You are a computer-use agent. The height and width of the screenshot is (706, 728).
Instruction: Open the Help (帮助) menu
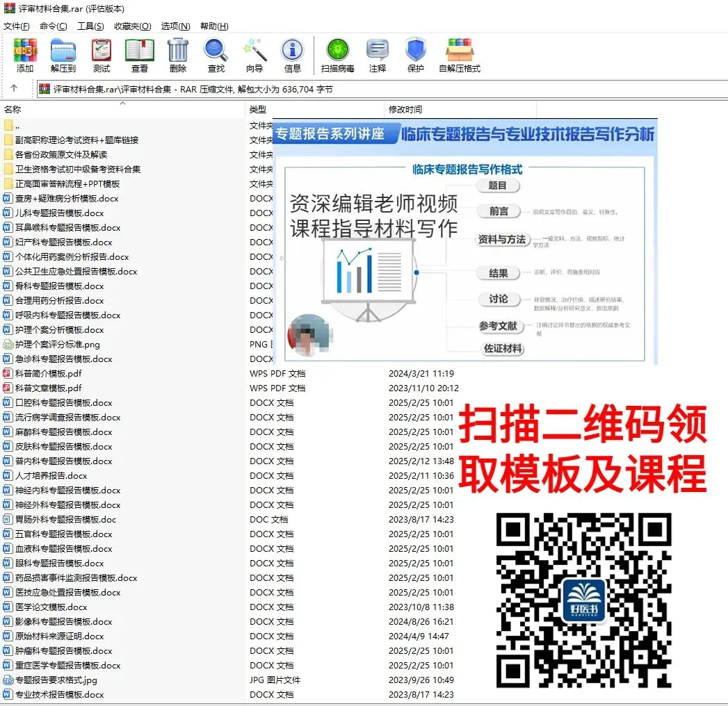coord(214,26)
